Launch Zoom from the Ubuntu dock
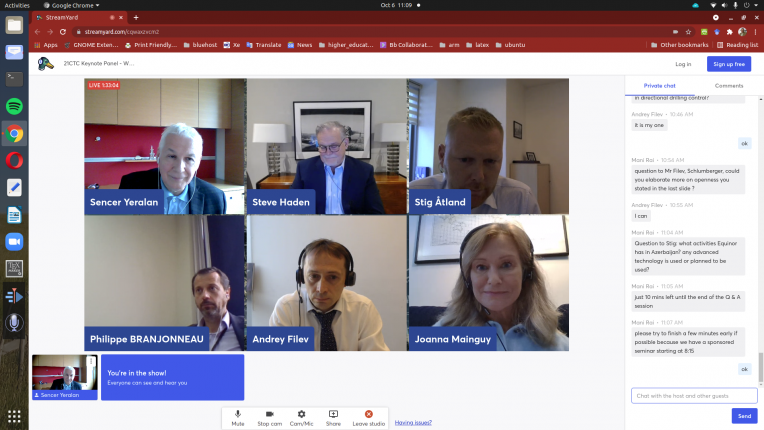This screenshot has width=764, height=430. pyautogui.click(x=14, y=241)
